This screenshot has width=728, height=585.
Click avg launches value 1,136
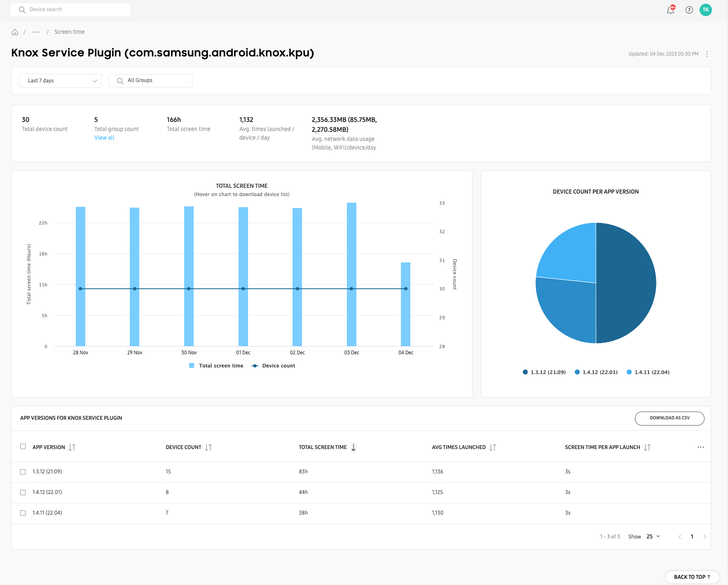pyautogui.click(x=438, y=472)
